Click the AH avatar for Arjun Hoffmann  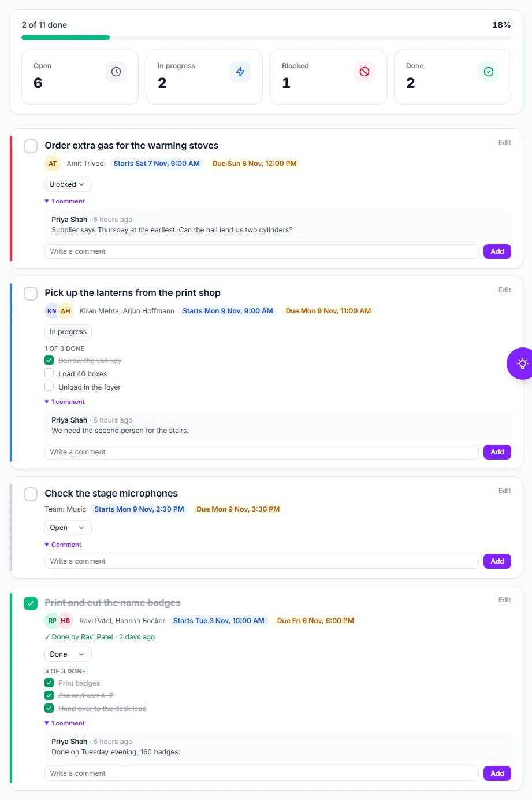65,311
